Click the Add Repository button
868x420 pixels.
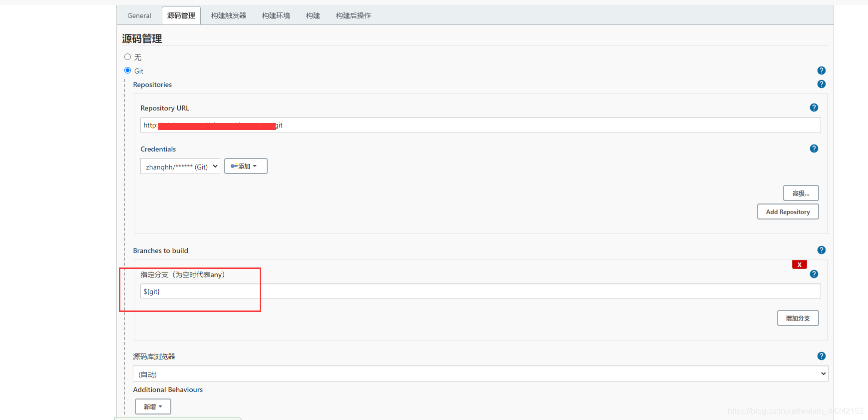(x=788, y=211)
